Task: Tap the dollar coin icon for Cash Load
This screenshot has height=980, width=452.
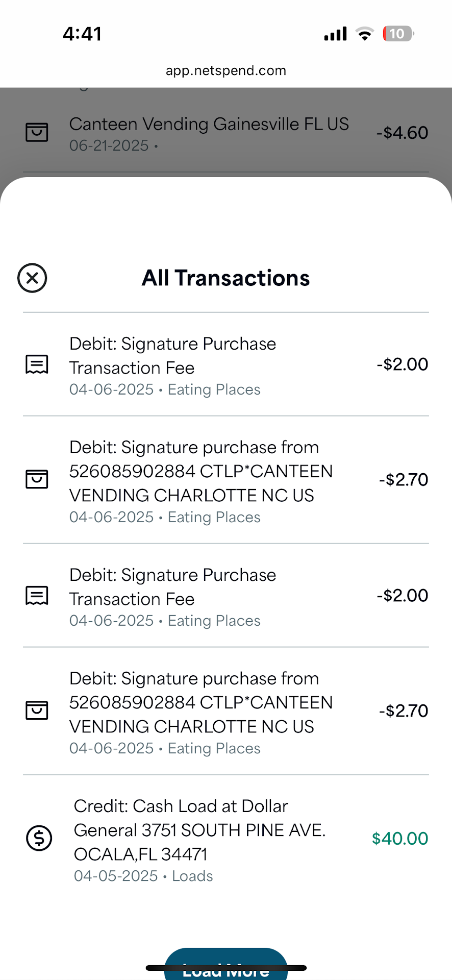Action: 39,838
